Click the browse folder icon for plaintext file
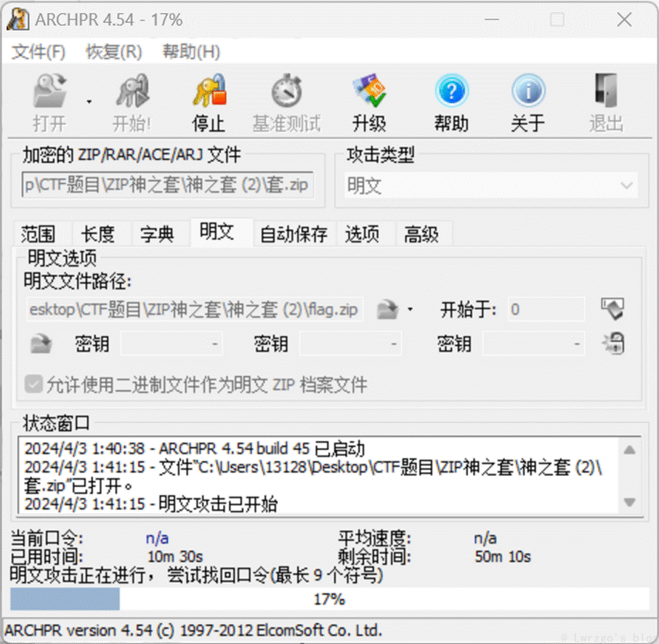The width and height of the screenshot is (659, 644). pos(387,310)
